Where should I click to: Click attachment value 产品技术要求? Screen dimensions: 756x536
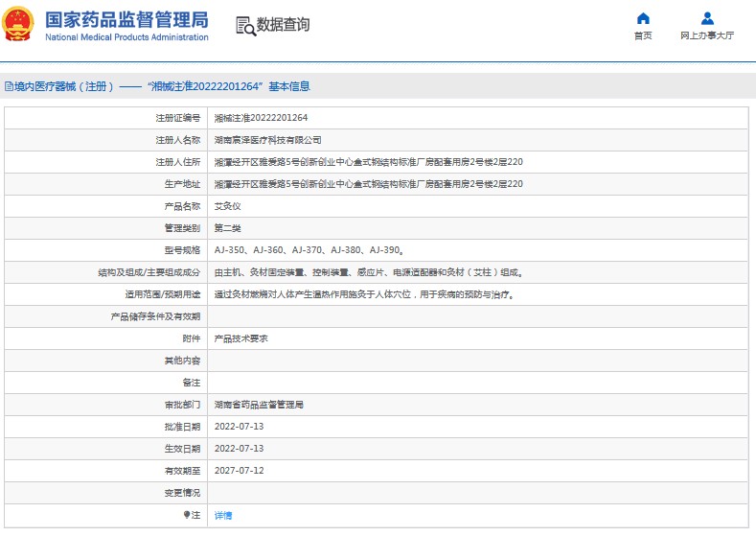click(241, 338)
